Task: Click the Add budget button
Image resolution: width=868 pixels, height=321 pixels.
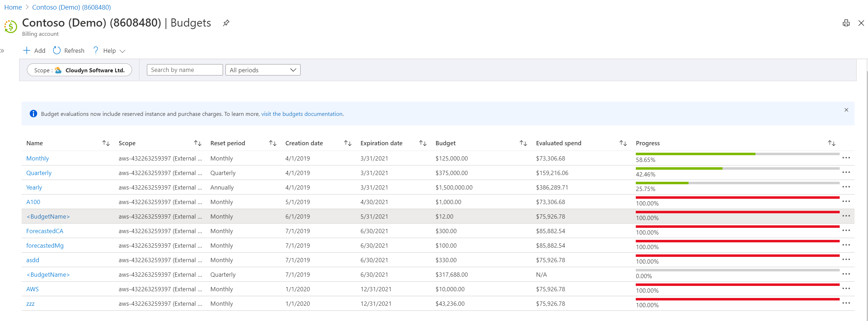Action: (34, 51)
